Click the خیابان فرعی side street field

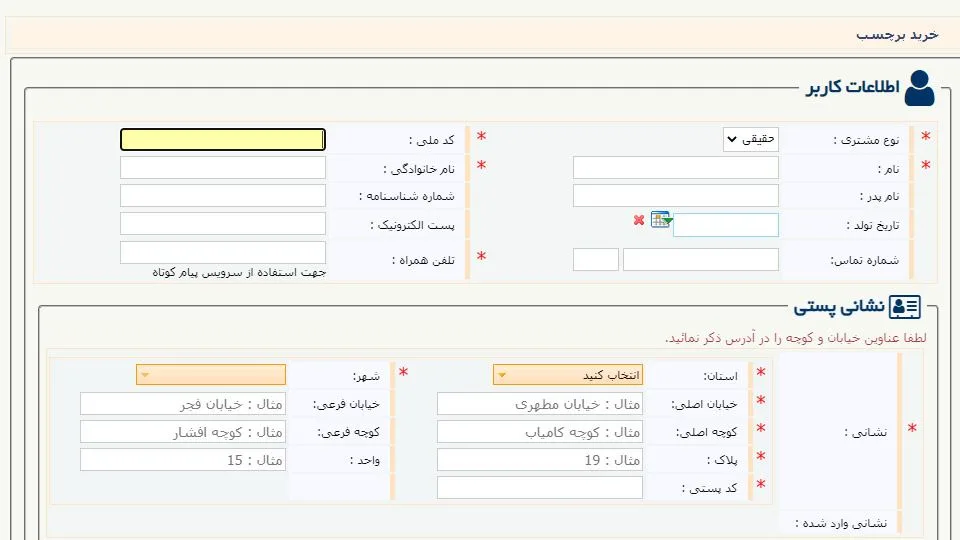point(183,404)
